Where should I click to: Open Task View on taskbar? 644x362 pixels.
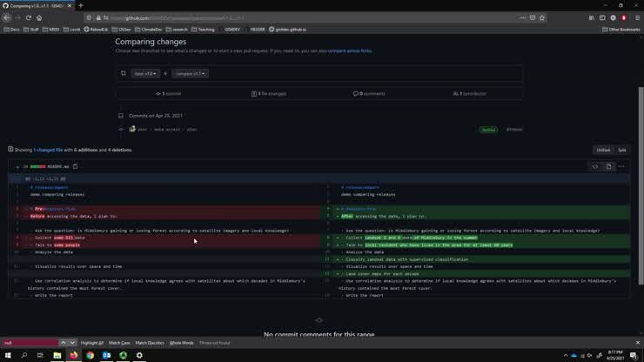40,355
